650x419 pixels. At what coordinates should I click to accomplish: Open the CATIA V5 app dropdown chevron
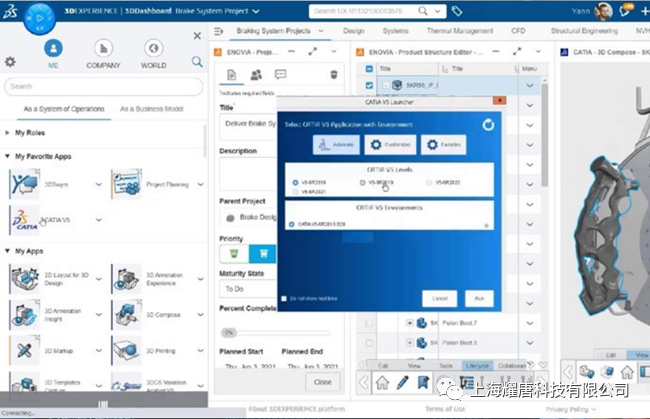pos(98,220)
